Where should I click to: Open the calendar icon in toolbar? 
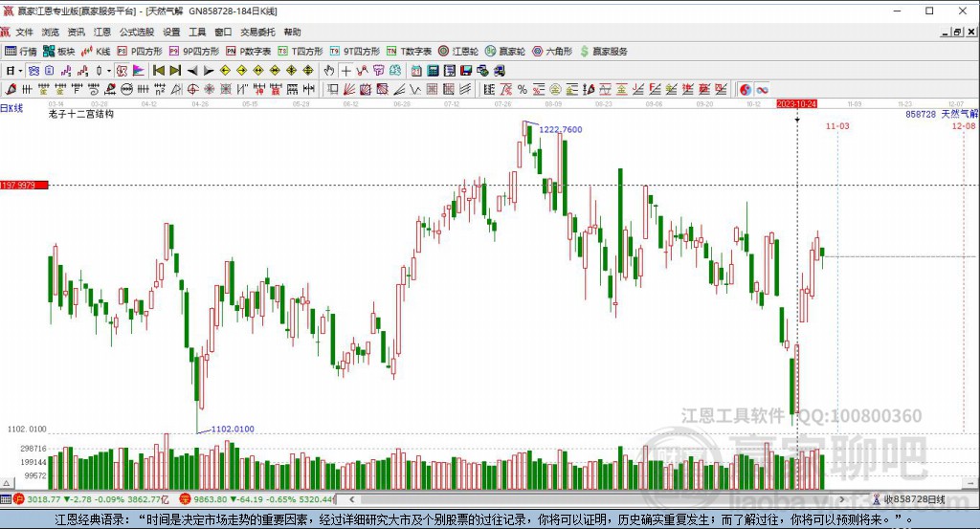(x=416, y=71)
